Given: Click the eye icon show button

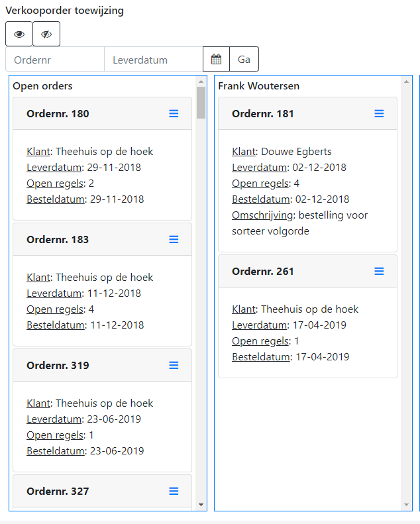Looking at the screenshot, I should tap(19, 34).
